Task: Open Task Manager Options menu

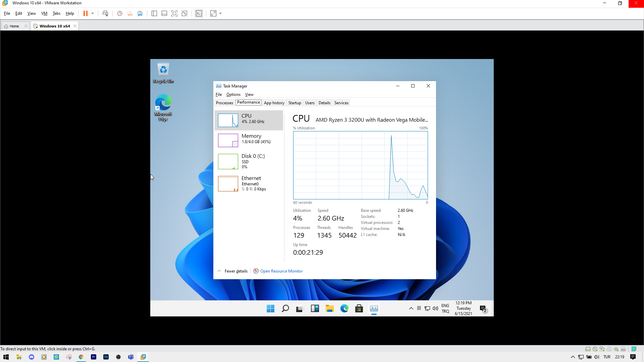Action: tap(233, 95)
